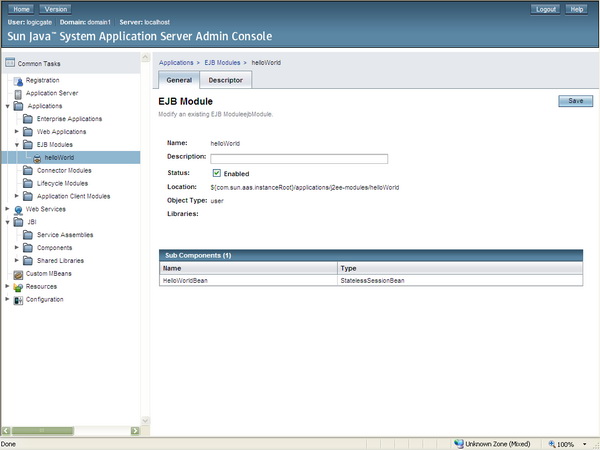600x450 pixels.
Task: Click the Version button
Action: [55, 9]
